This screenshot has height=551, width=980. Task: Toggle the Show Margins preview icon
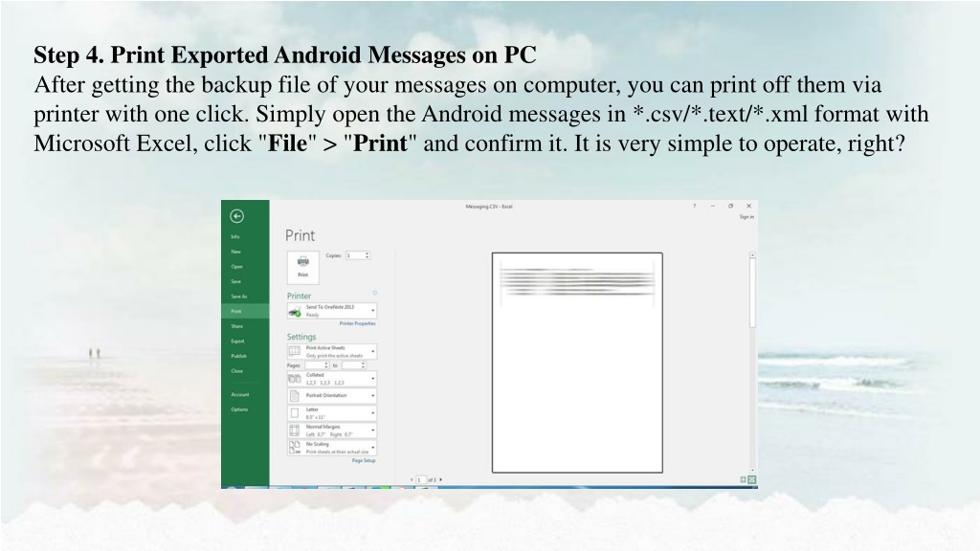coord(744,479)
